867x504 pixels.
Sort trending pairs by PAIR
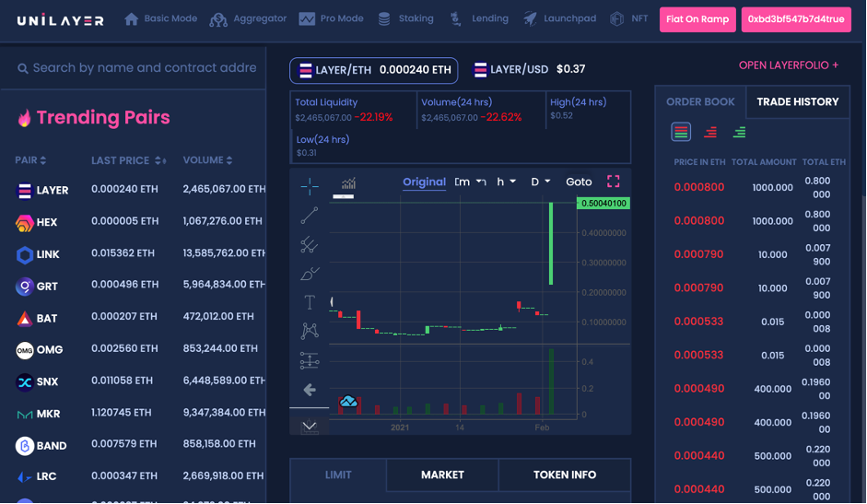point(30,160)
